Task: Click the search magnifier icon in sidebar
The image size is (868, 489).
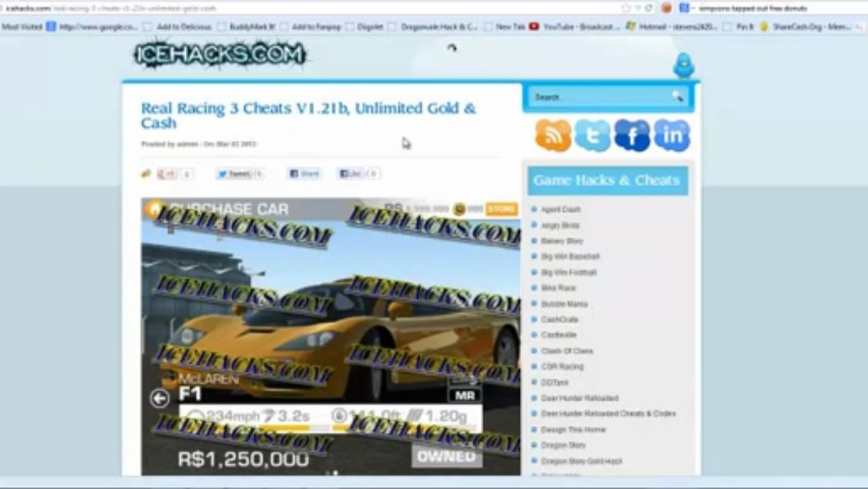Action: coord(677,96)
